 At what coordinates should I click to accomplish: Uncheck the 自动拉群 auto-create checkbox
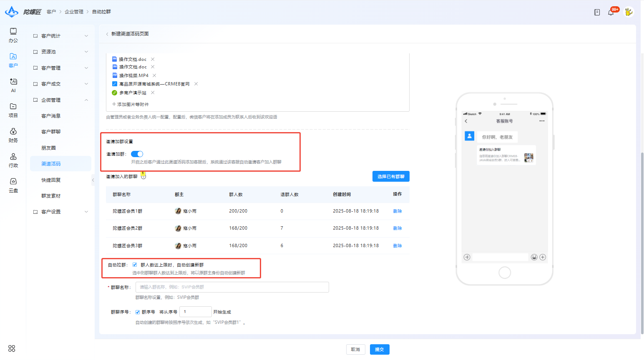coord(135,265)
